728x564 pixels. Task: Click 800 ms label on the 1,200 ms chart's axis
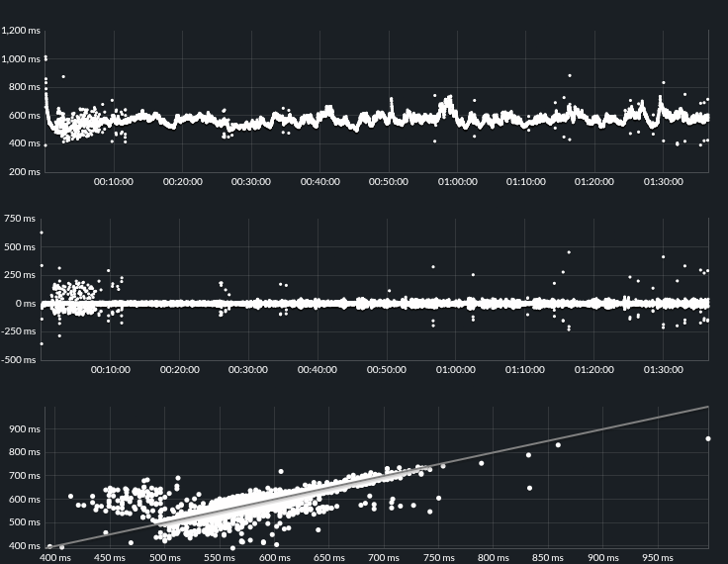[x=25, y=87]
